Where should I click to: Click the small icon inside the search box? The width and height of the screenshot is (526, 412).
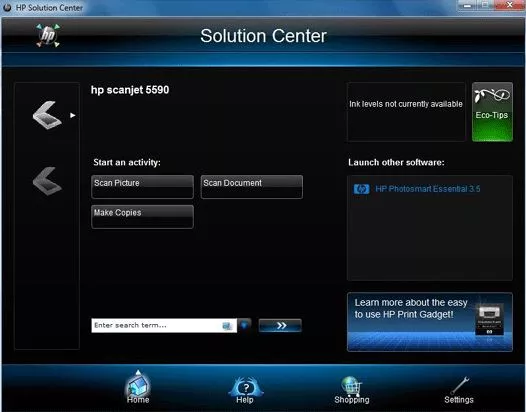(227, 326)
